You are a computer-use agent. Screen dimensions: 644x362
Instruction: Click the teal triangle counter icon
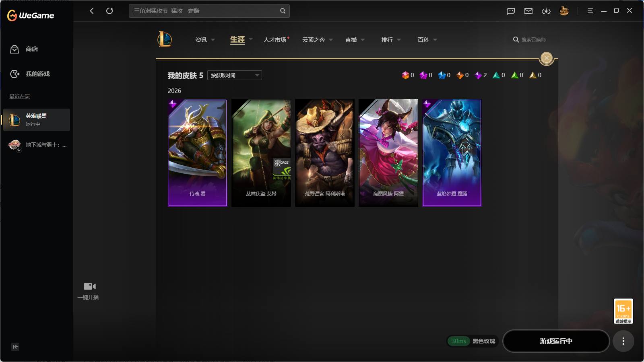click(x=496, y=75)
